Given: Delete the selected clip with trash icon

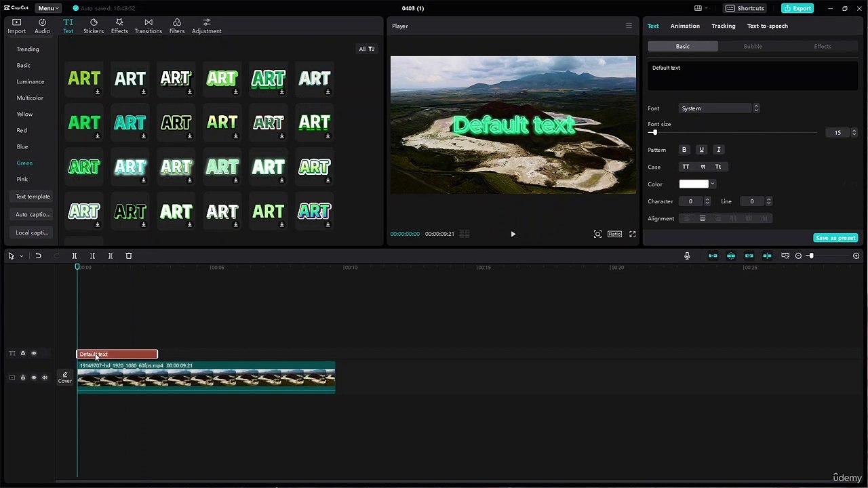Looking at the screenshot, I should (x=129, y=256).
